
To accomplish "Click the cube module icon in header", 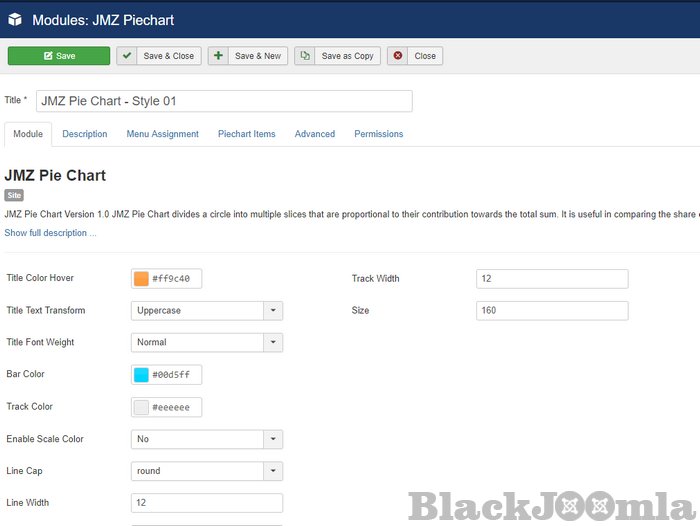I will (x=16, y=19).
